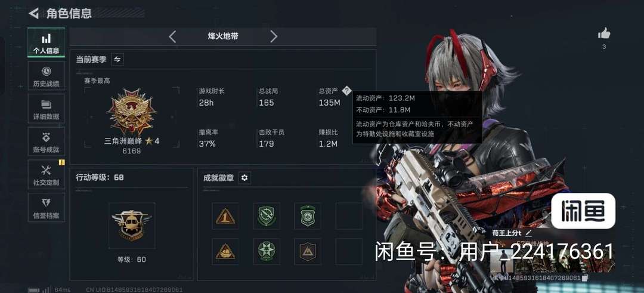This screenshot has width=644, height=293.
Task: Open 社交定制 social customization
Action: tap(46, 175)
